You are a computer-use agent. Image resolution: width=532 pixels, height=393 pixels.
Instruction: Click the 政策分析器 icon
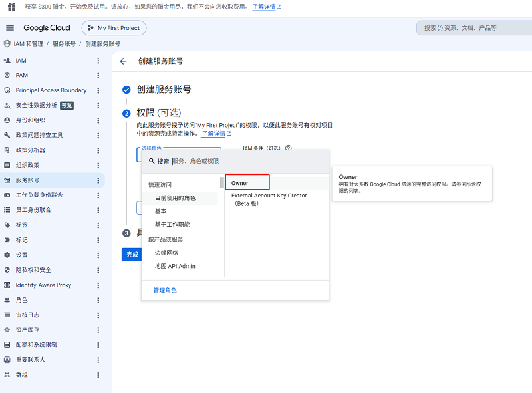click(x=7, y=150)
